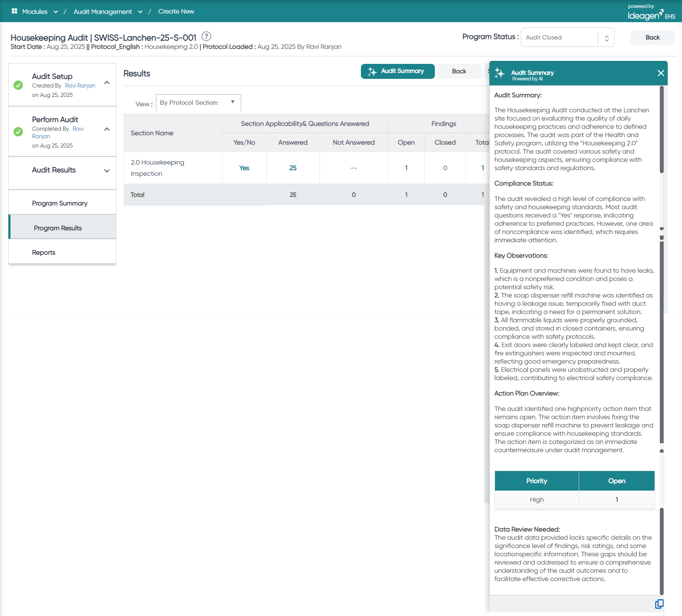Click the sparkle icon in panel header
The width and height of the screenshot is (682, 616).
(x=499, y=73)
